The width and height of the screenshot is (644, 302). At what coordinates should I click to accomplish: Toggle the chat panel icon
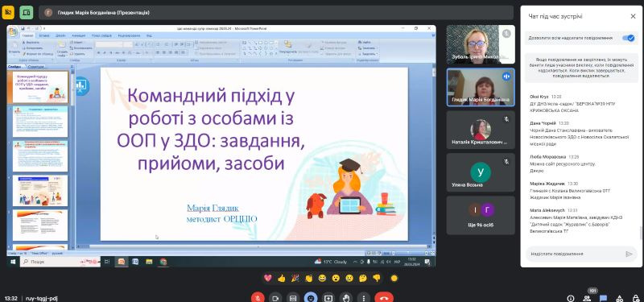603,298
